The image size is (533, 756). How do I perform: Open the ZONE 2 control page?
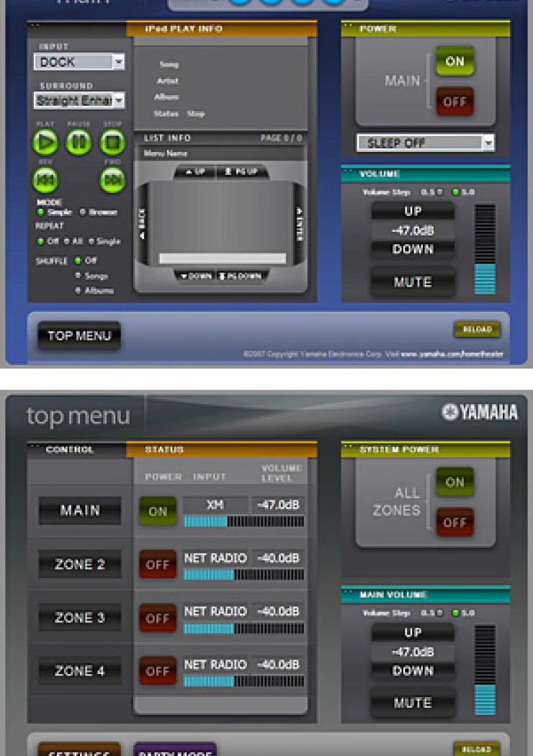tap(80, 564)
